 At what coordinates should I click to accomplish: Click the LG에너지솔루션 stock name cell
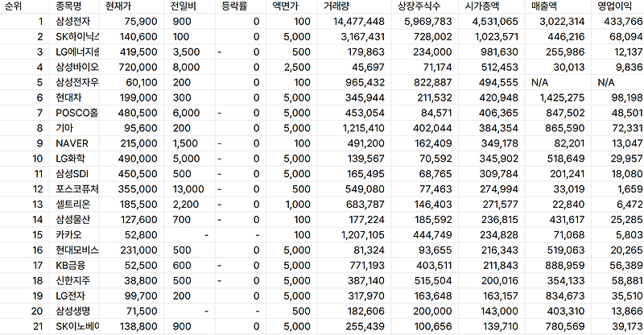pyautogui.click(x=74, y=52)
